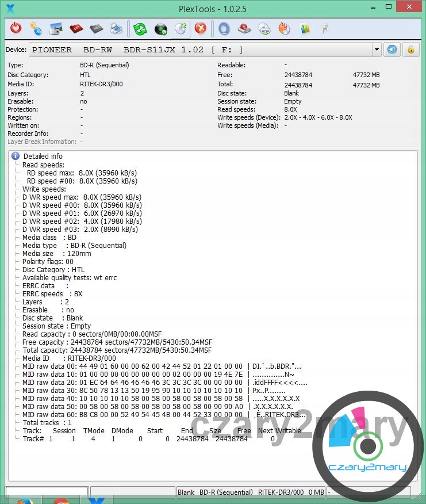Click the red chip icon in toolbar

click(76, 28)
